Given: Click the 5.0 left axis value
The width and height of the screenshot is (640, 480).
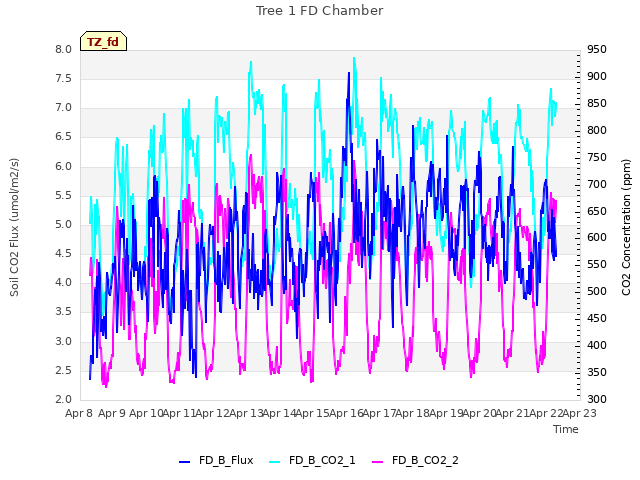Looking at the screenshot, I should (63, 224).
